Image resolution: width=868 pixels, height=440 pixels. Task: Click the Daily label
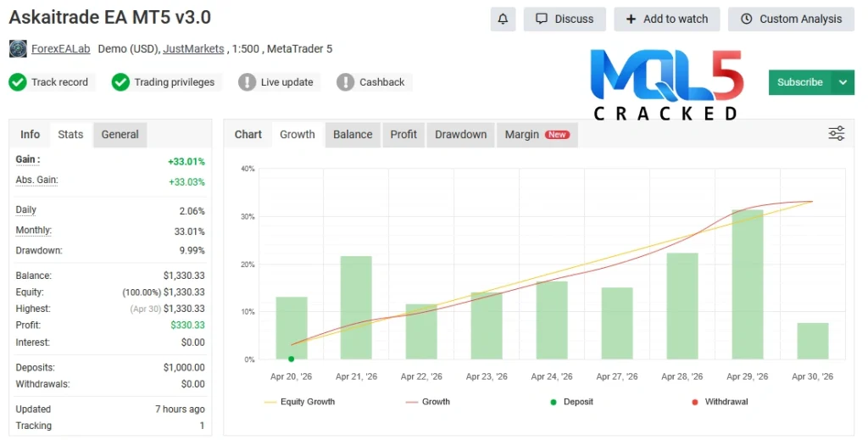26,209
